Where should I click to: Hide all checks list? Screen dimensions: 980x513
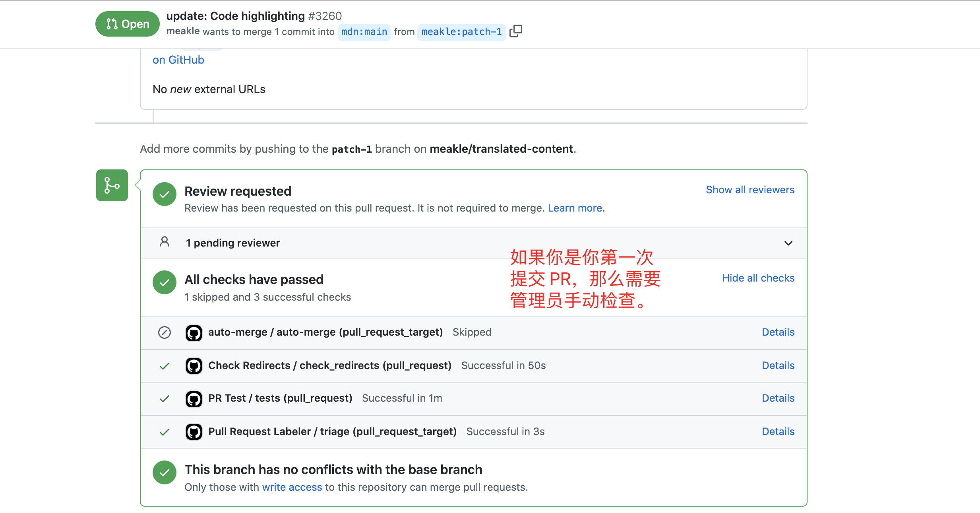(758, 278)
